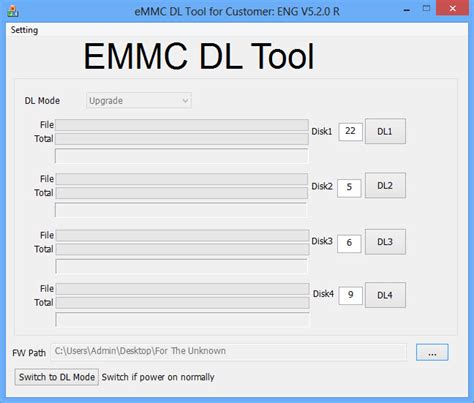
Task: Click the Disk1 number field showing 22
Action: [x=350, y=131]
